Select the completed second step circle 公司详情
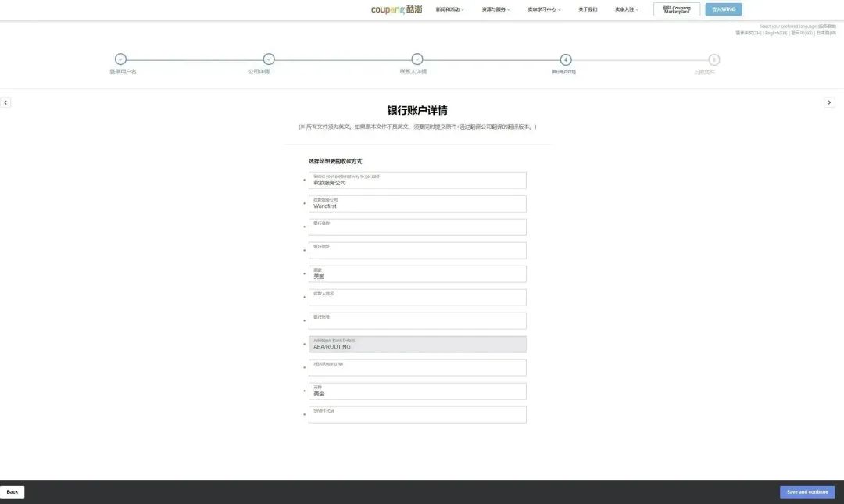Image resolution: width=844 pixels, height=504 pixels. (x=269, y=59)
